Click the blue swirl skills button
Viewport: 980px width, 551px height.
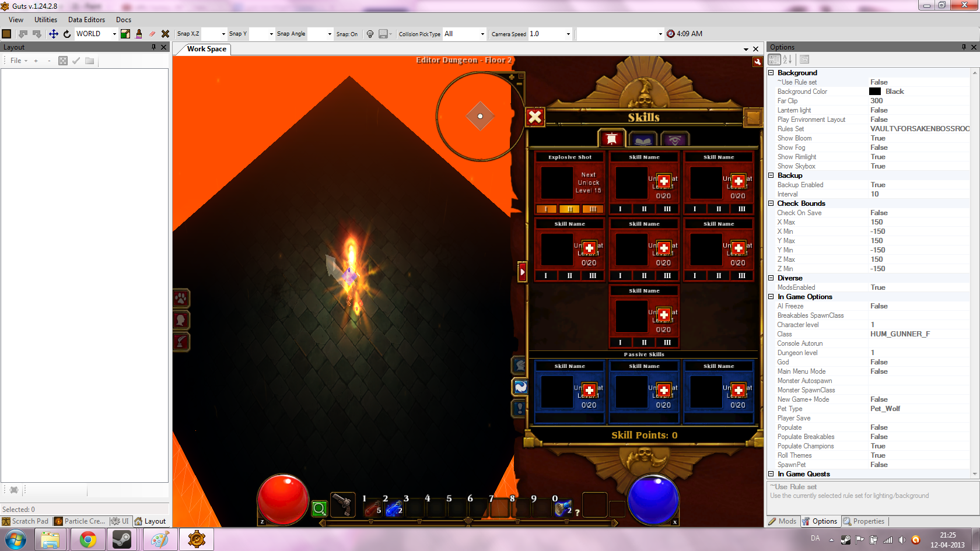(520, 386)
